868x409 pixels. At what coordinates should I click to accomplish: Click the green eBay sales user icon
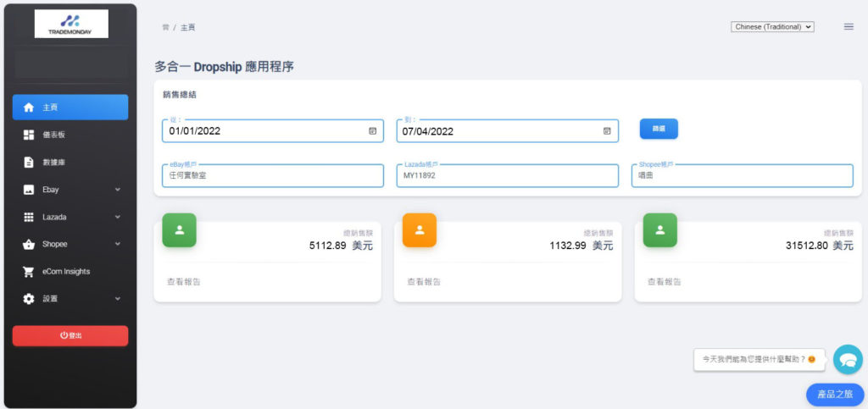point(179,229)
